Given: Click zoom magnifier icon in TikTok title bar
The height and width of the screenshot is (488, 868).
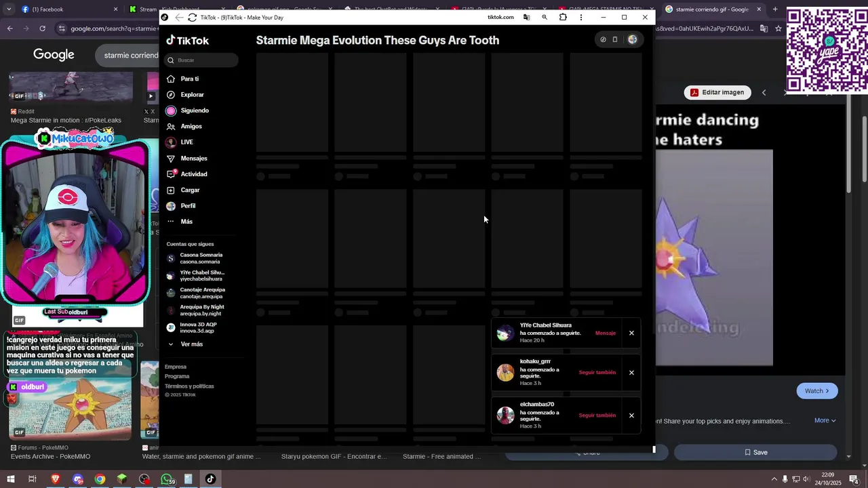Looking at the screenshot, I should coord(545,18).
